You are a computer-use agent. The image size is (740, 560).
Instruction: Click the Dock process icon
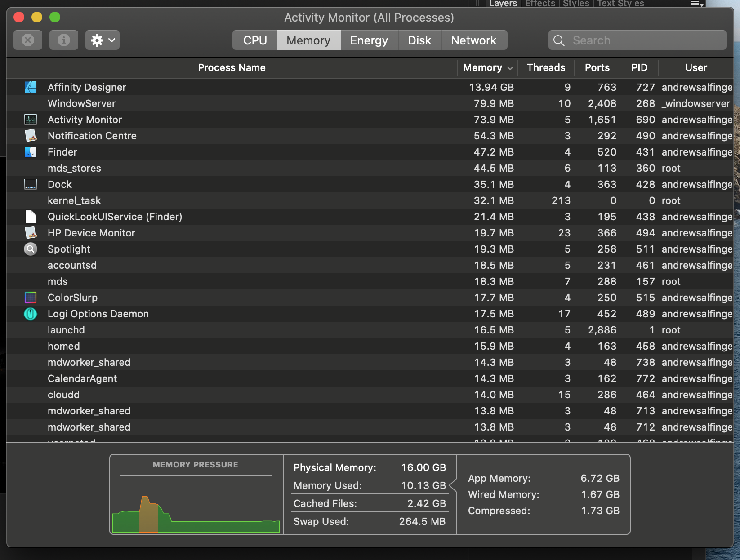(31, 184)
